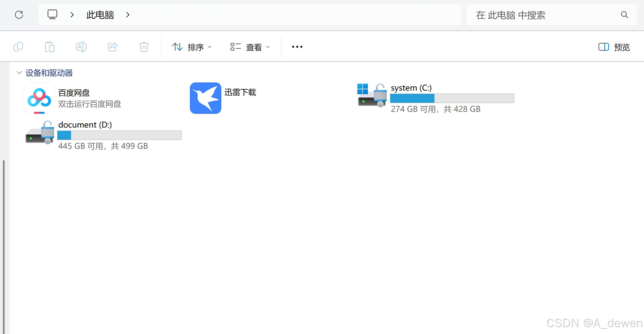Open the 查看 view dropdown
The width and height of the screenshot is (644, 334).
pos(250,47)
